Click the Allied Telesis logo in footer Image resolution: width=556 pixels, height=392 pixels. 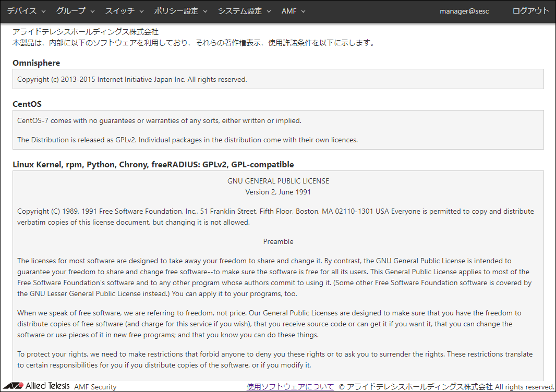point(37,386)
